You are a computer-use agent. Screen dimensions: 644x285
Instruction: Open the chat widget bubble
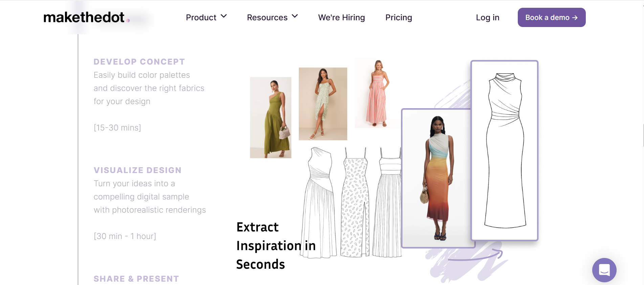(x=604, y=270)
